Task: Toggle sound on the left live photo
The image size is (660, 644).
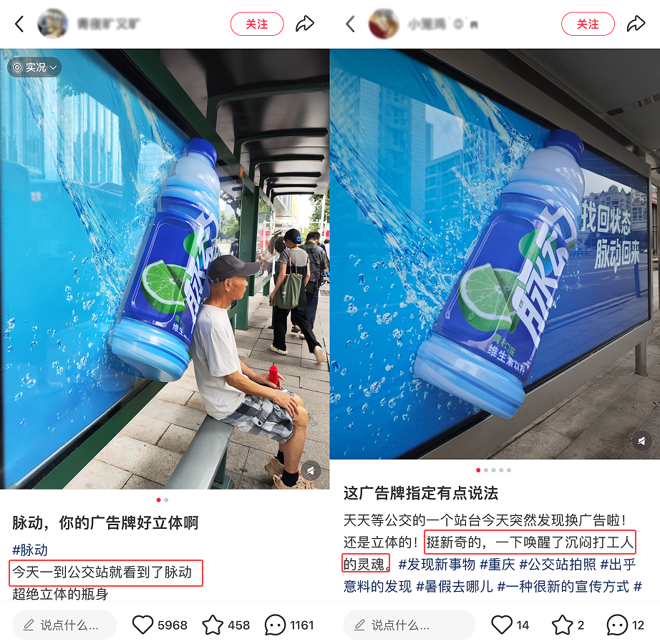Action: [x=311, y=470]
